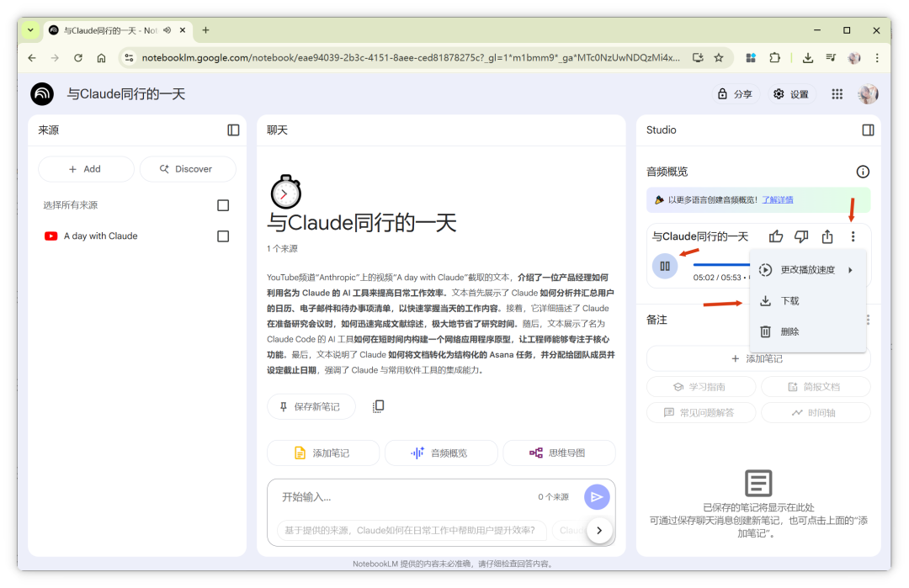The height and width of the screenshot is (588, 909).
Task: Click the Discover sources button
Action: pyautogui.click(x=187, y=168)
